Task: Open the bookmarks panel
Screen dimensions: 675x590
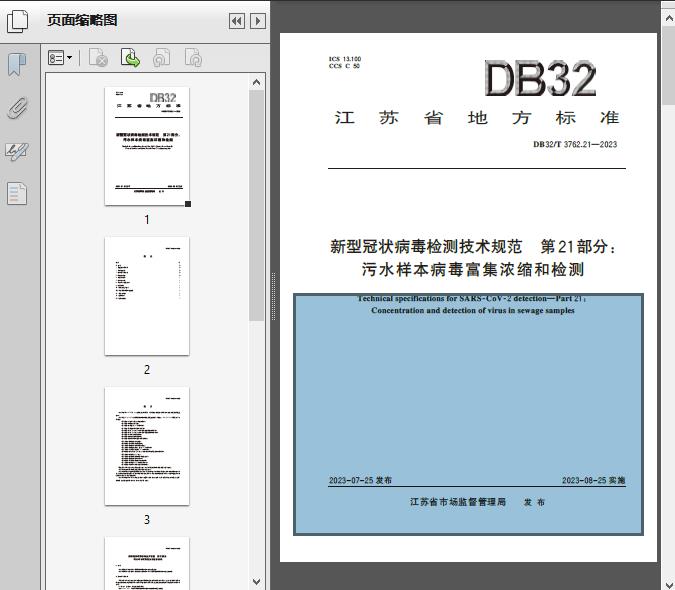Action: [17, 65]
